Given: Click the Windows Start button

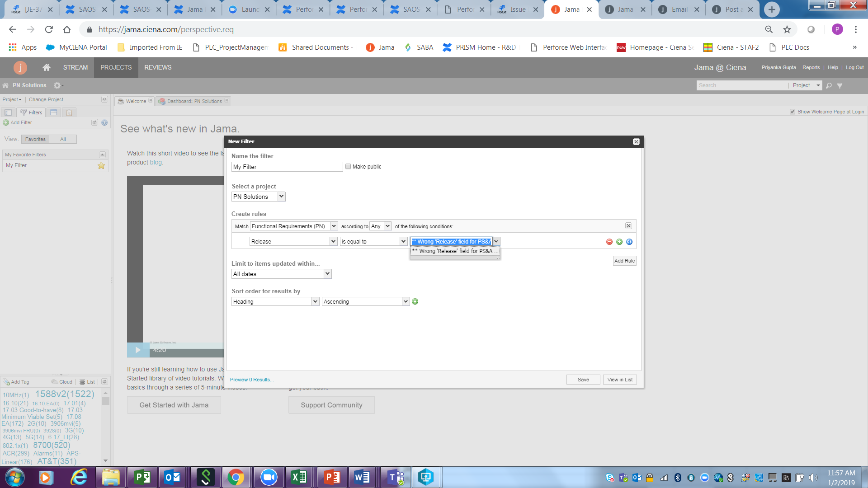Looking at the screenshot, I should click(14, 477).
